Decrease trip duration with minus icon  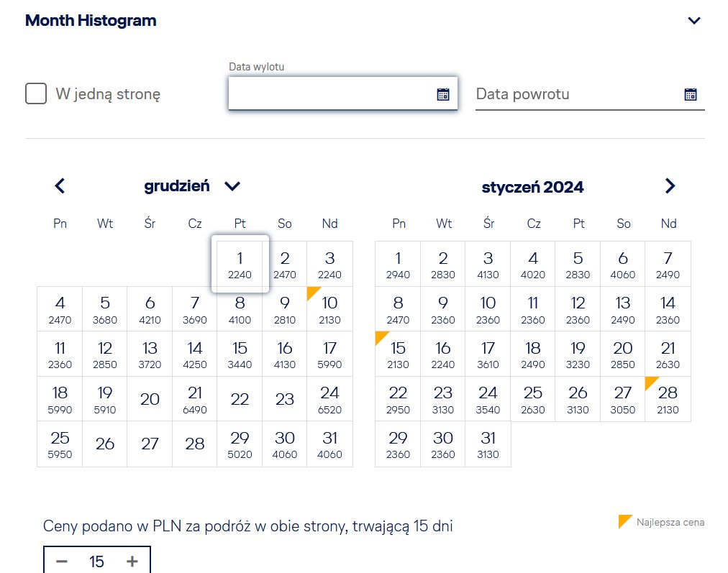click(62, 561)
